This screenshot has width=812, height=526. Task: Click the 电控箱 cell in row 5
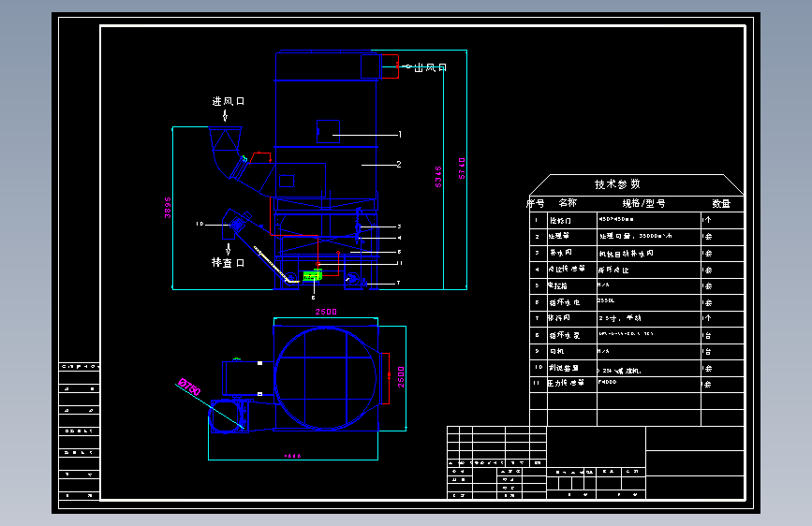572,285
